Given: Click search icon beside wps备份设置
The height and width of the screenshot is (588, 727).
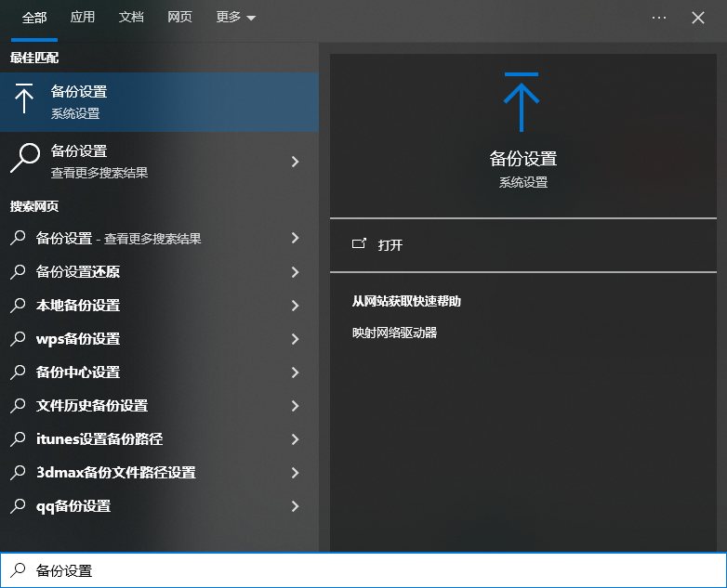Looking at the screenshot, I should (18, 339).
